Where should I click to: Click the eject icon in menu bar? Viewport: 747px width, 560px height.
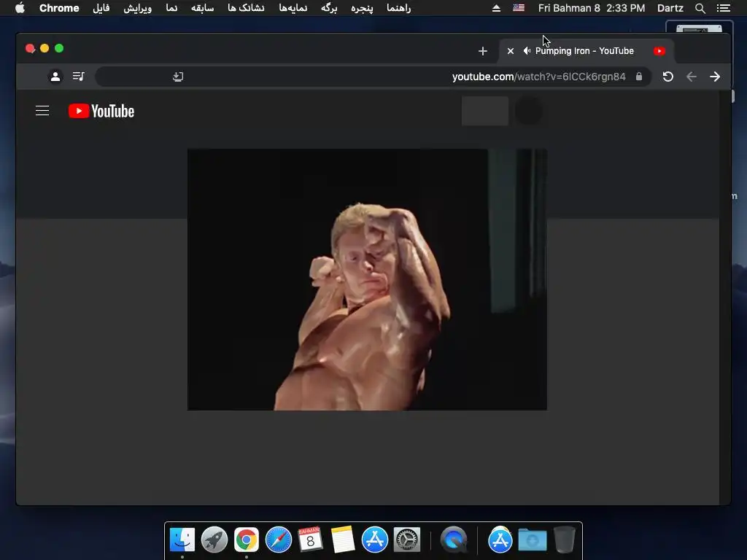[496, 8]
